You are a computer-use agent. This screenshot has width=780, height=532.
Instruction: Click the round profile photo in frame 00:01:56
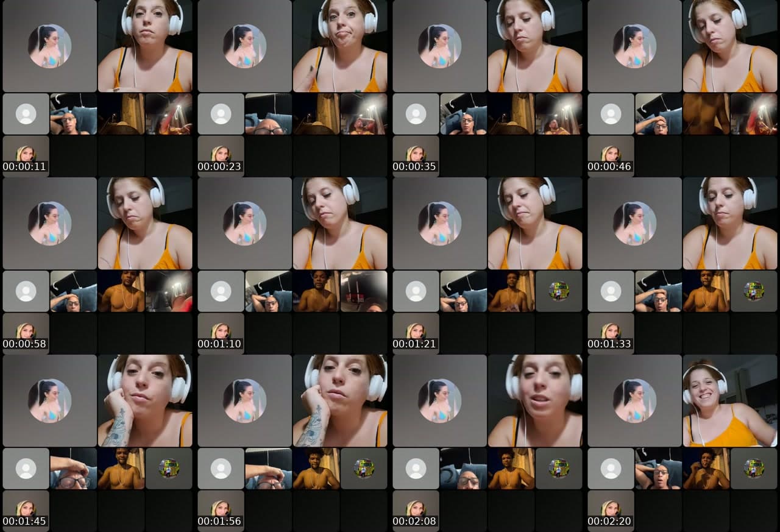244,400
